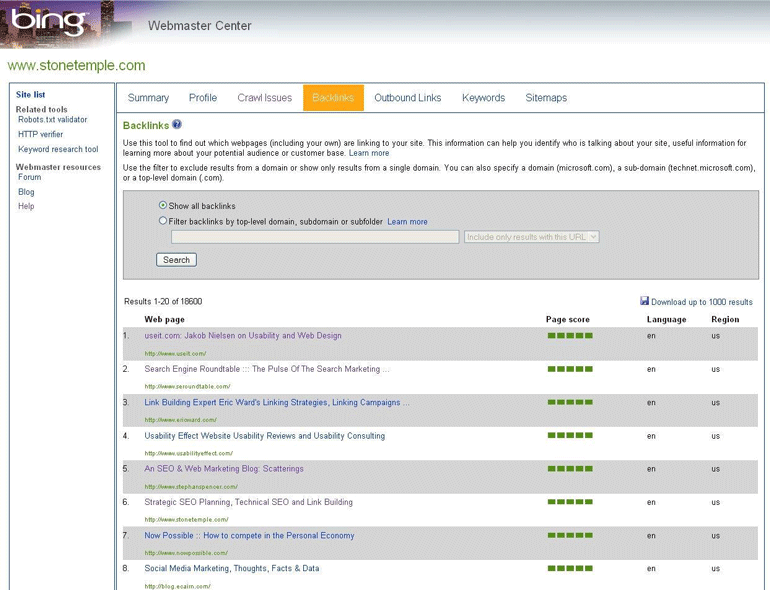
Task: Click the ericward.com URL text
Action: (x=180, y=420)
